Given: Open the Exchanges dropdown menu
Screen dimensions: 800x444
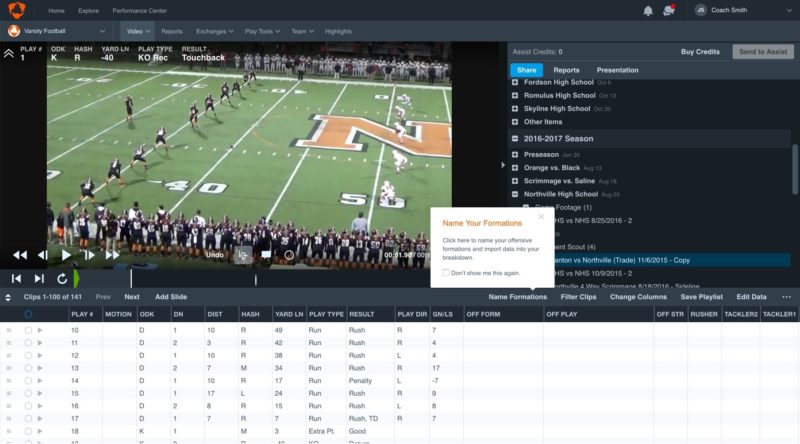Looking at the screenshot, I should click(214, 31).
